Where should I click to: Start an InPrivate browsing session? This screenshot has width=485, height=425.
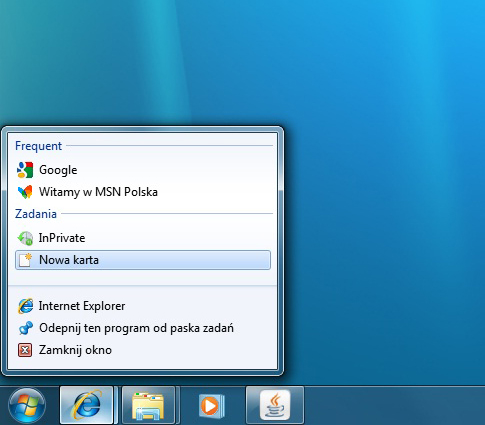143,238
